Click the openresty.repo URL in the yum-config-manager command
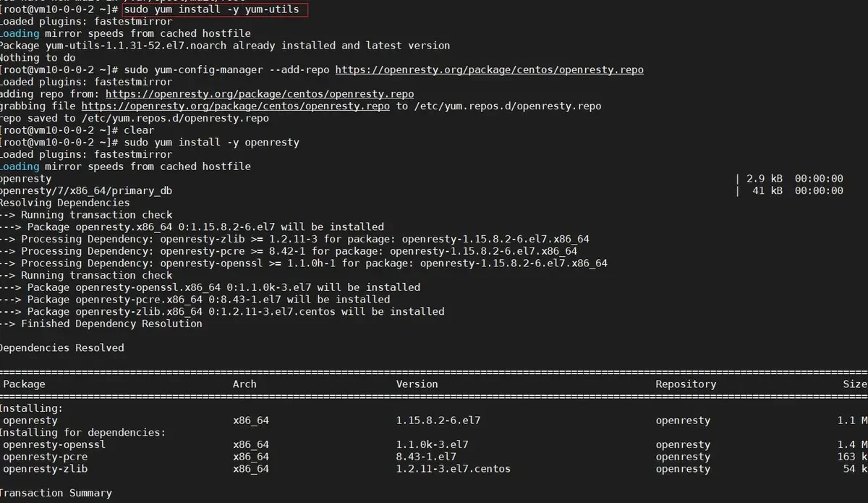Screen dimensions: 868x503 489,70
